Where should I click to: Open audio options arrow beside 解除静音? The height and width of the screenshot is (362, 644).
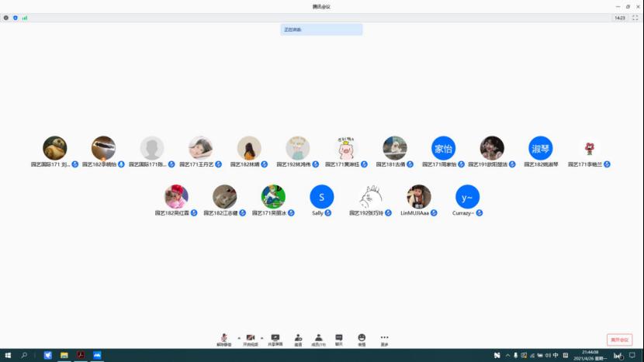coord(238,338)
